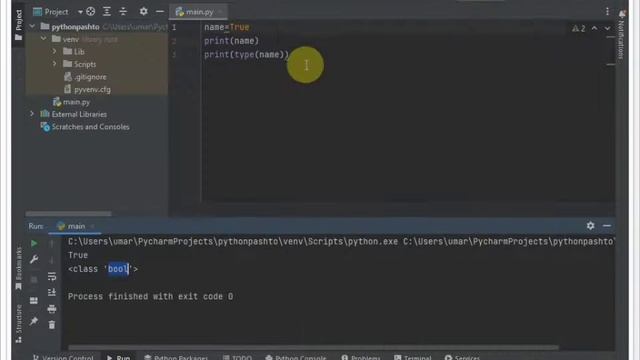Click the restore layout icon in Run panel

coord(34,301)
